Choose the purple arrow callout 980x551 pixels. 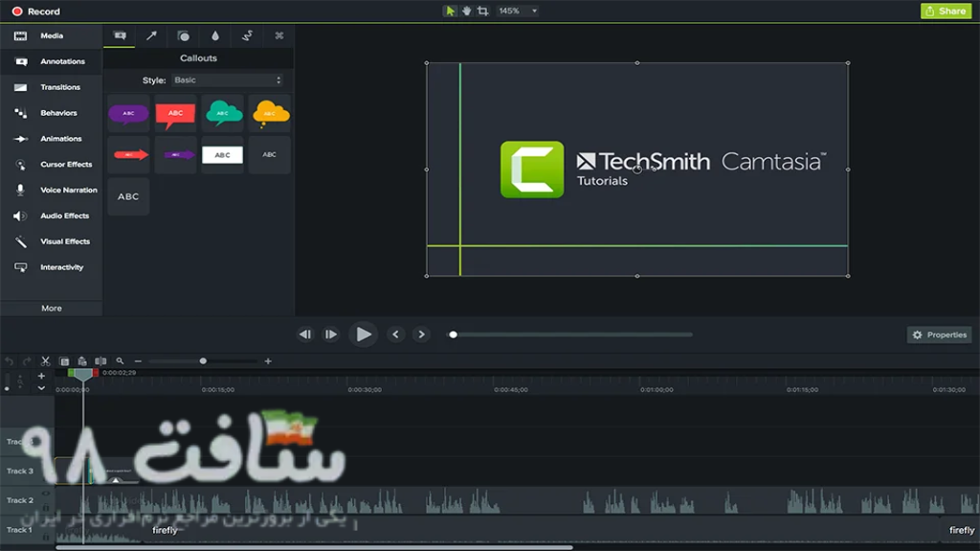(175, 154)
